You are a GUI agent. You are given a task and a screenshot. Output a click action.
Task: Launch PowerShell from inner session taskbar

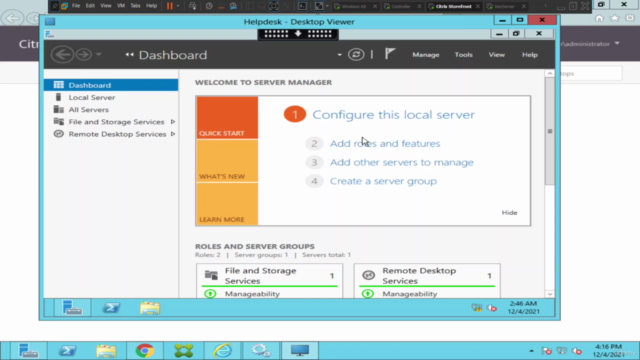click(111, 308)
